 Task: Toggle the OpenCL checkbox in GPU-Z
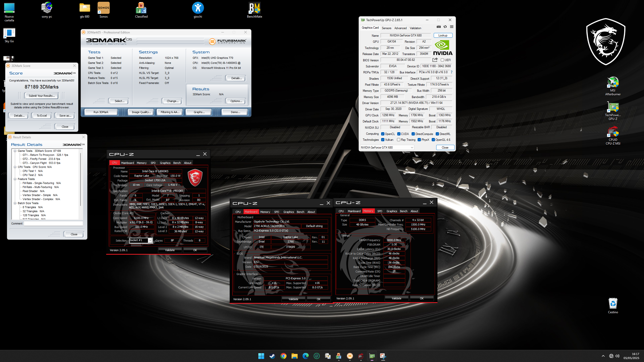pyautogui.click(x=383, y=134)
